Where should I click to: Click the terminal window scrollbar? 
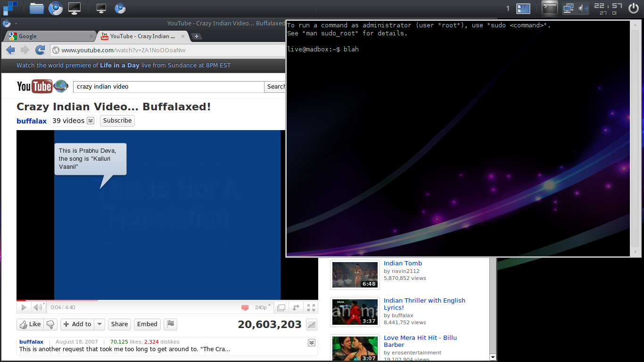(x=636, y=139)
